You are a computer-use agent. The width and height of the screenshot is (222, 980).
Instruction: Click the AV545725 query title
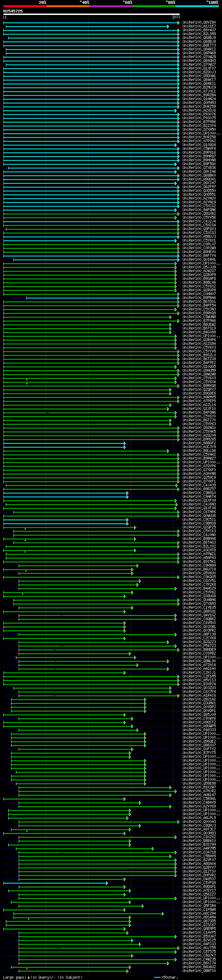click(13, 11)
